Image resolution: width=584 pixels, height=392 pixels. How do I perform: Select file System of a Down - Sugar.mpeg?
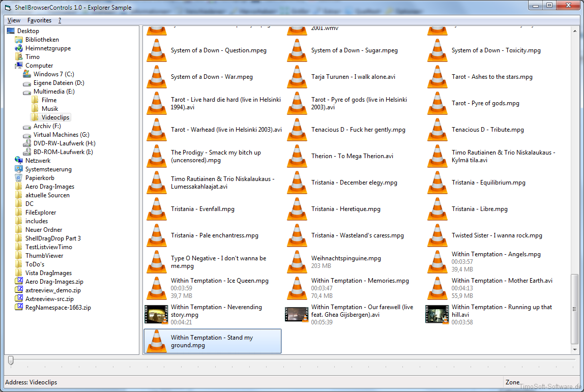click(x=354, y=50)
